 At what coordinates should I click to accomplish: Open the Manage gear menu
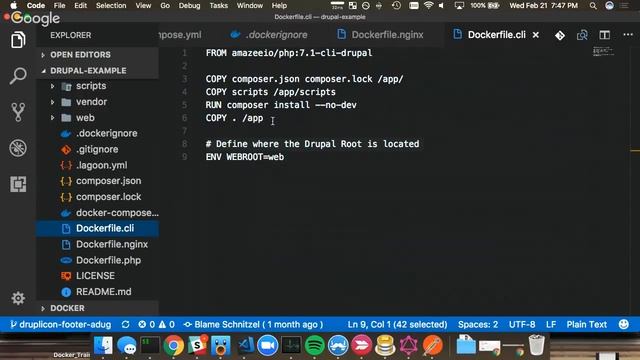click(x=18, y=298)
